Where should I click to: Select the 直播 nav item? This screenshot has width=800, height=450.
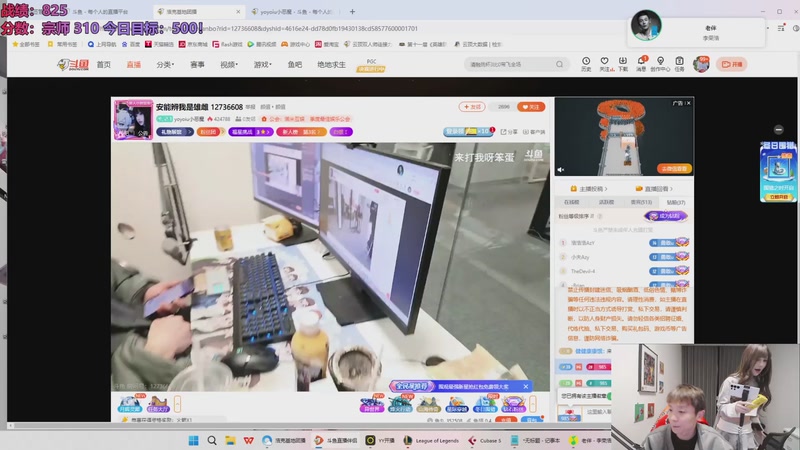click(x=134, y=64)
